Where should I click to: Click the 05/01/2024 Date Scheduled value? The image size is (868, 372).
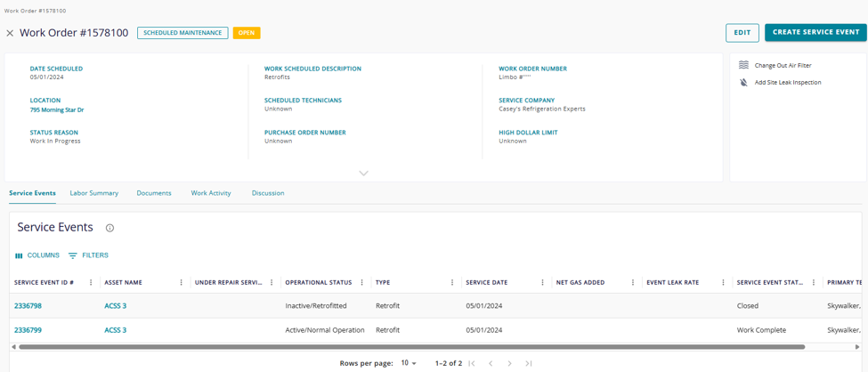click(x=45, y=77)
